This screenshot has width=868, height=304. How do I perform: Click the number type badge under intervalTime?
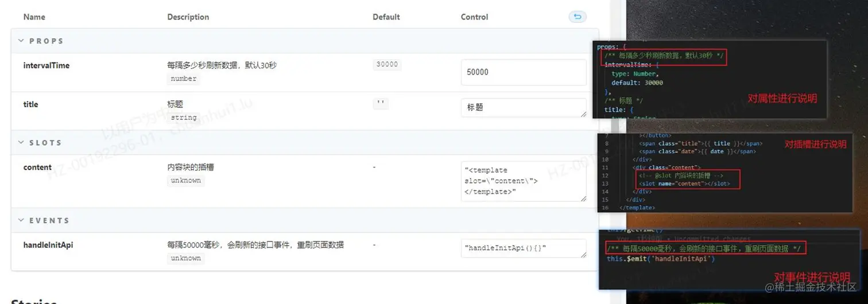184,79
